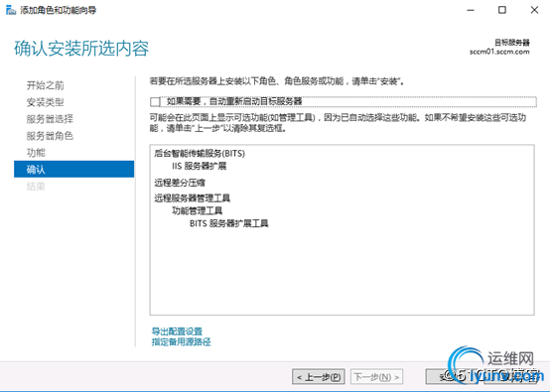Screen dimensions: 550x392
Task: Click BITS 服务器扩展工具 entry in list
Action: (x=229, y=223)
